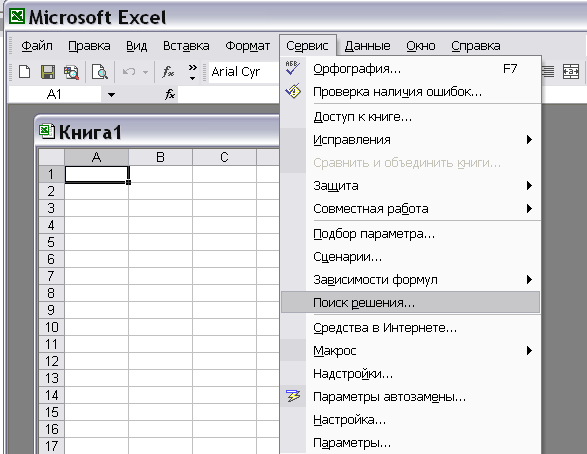Select Поиск решения... menu entry
The width and height of the screenshot is (587, 454).
coord(410,302)
